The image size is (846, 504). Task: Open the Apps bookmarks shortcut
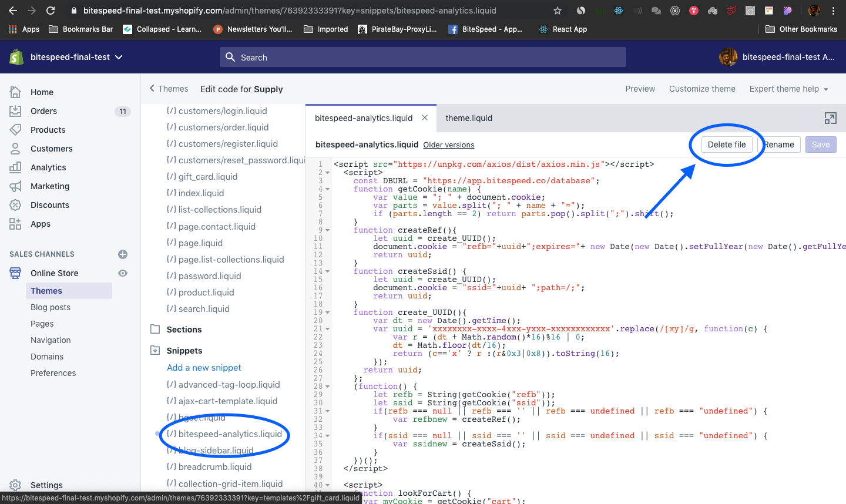[x=24, y=29]
